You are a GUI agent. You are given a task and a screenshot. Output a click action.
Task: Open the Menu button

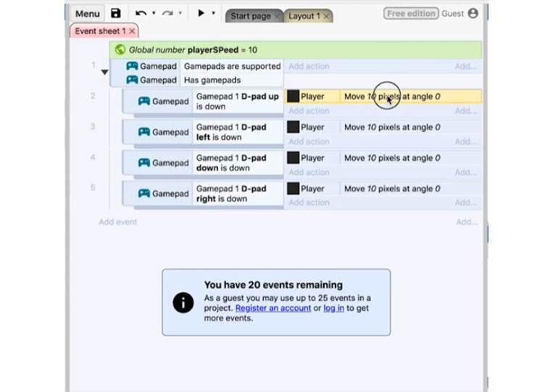[x=88, y=14]
